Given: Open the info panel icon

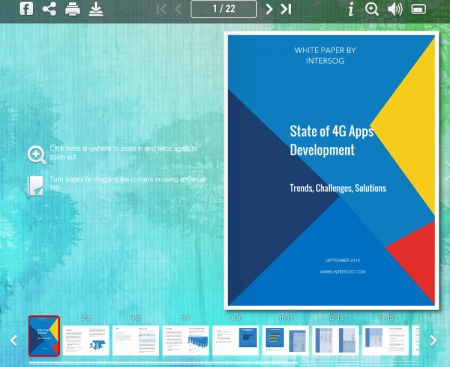Looking at the screenshot, I should click(351, 9).
